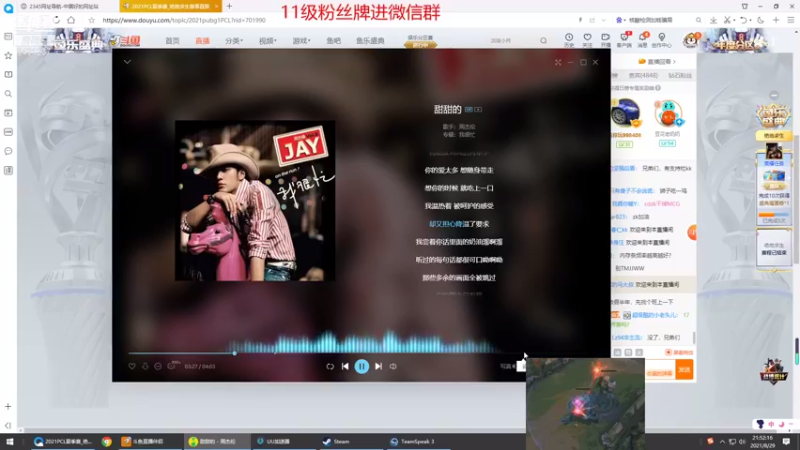The height and width of the screenshot is (450, 800).
Task: Collapse music player with down chevron
Action: pos(128,62)
